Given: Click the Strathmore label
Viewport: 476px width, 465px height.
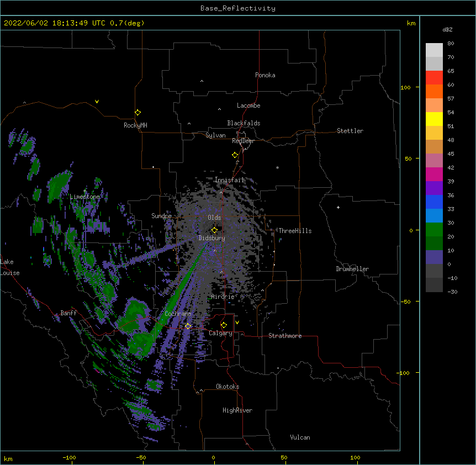Looking at the screenshot, I should [285, 336].
